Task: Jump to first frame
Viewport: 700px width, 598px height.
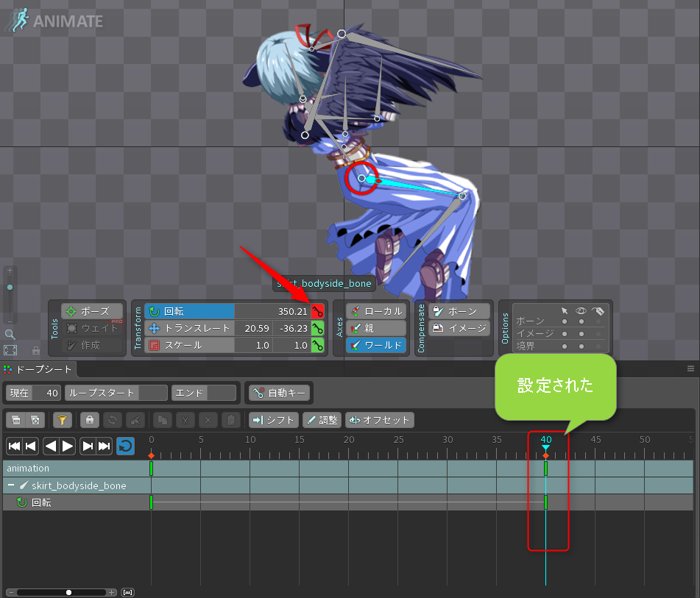Action: coord(14,446)
